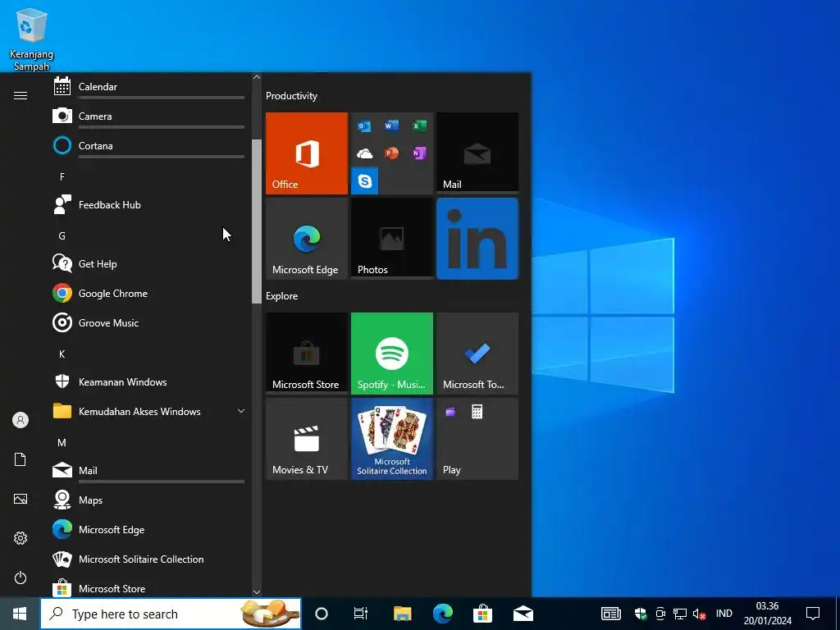Open Google Chrome from the app list
This screenshot has height=630, width=840.
[x=149, y=293]
